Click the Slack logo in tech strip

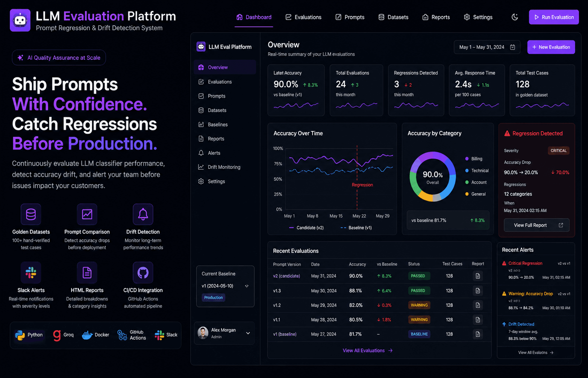click(x=159, y=335)
